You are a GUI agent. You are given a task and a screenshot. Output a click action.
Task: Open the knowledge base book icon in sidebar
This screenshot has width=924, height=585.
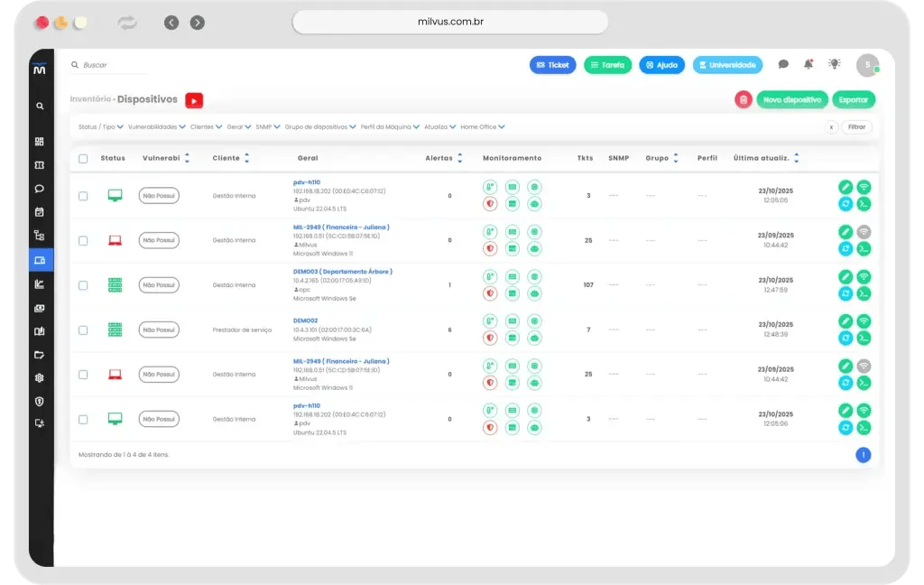pyautogui.click(x=40, y=331)
